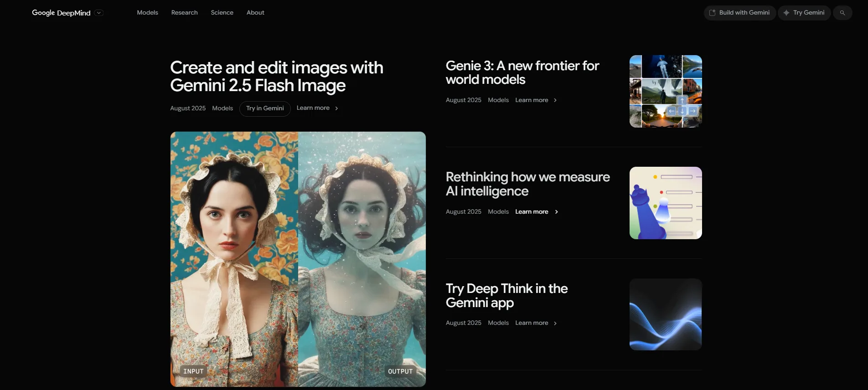Viewport: 868px width, 390px height.
Task: Open the Google DeepMind logo home link
Action: [x=61, y=13]
